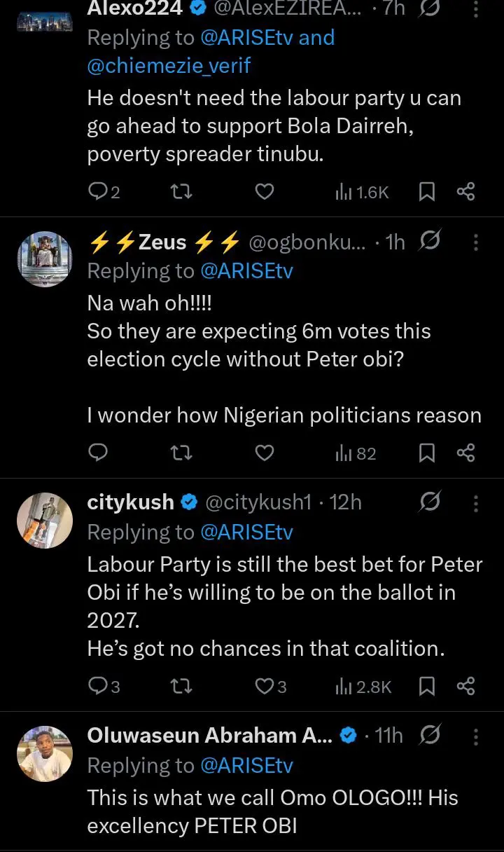The width and height of the screenshot is (504, 852).
Task: Open more options for Oluwaseun Abraham's tweet
Action: [476, 736]
